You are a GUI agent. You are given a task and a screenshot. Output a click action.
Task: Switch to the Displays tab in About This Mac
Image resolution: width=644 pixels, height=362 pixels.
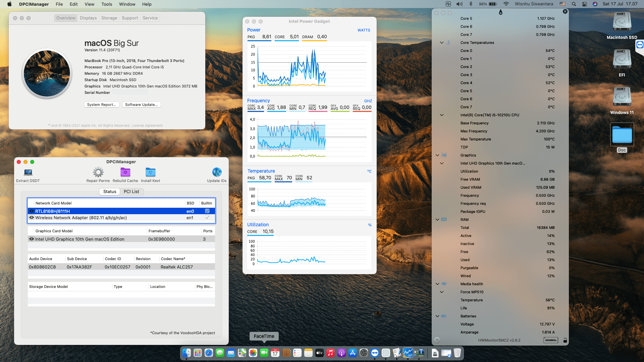point(88,18)
